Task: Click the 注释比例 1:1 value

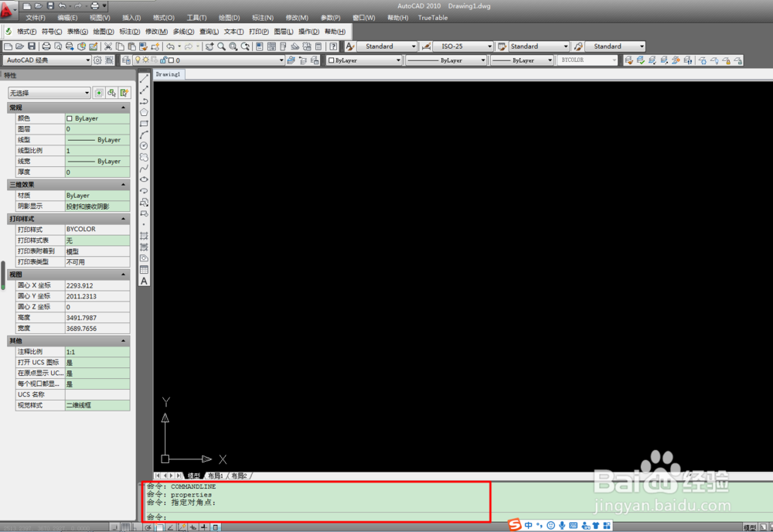Action: pyautogui.click(x=97, y=352)
